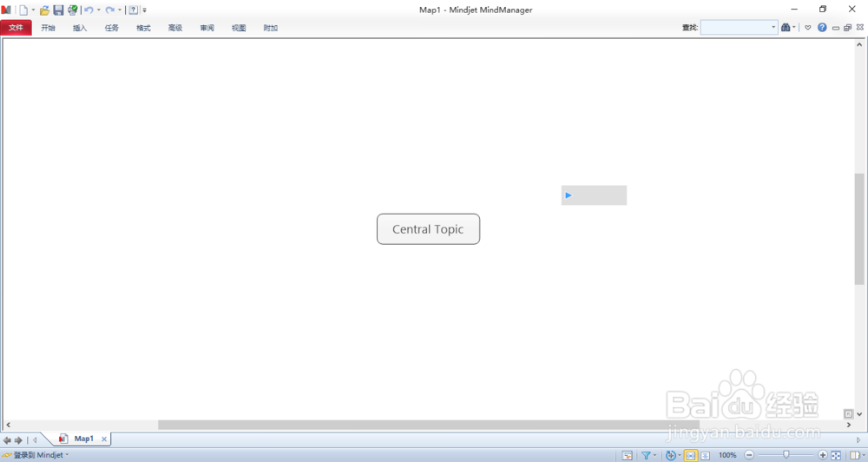Viewport: 868px width, 462px height.
Task: Click the horizontal scrollbar right arrow
Action: 849,425
